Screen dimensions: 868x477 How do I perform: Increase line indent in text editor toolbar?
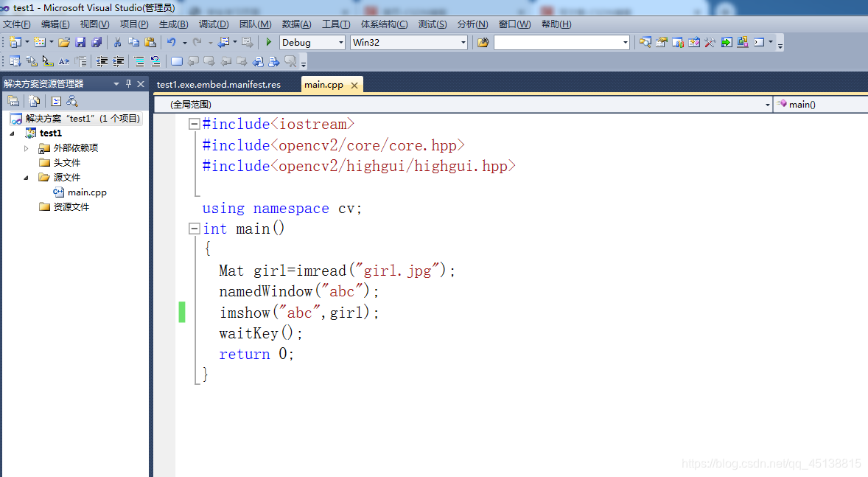pyautogui.click(x=118, y=61)
